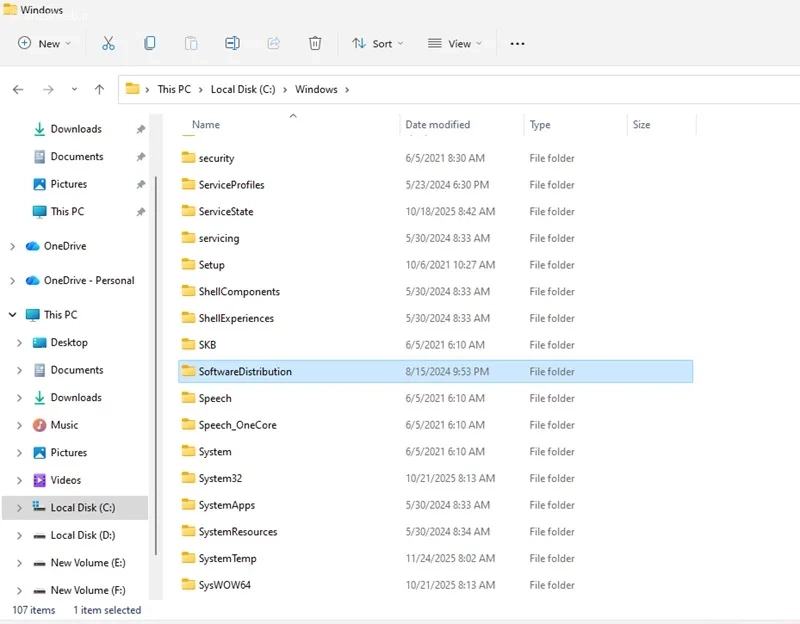Sort by Size column header
The image size is (800, 624).
coord(641,124)
